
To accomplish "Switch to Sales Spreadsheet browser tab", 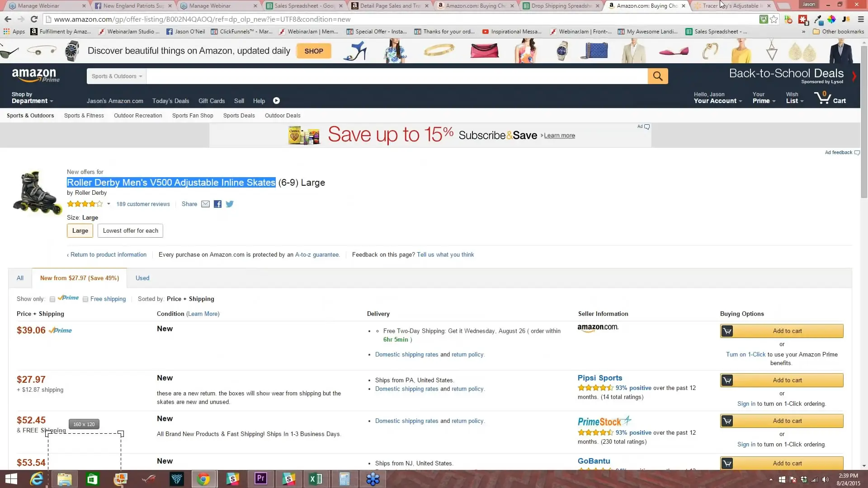I will [x=305, y=6].
